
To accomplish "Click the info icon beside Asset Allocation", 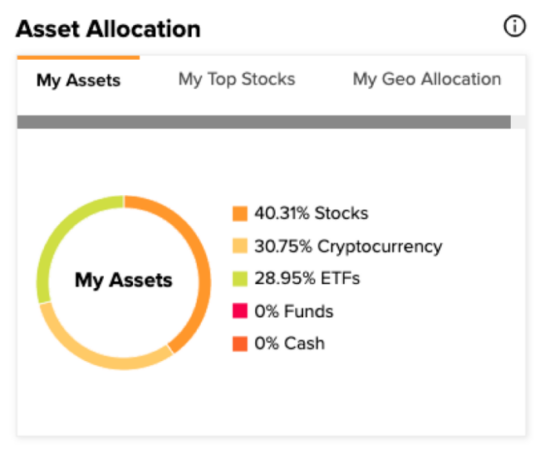I will tap(515, 26).
